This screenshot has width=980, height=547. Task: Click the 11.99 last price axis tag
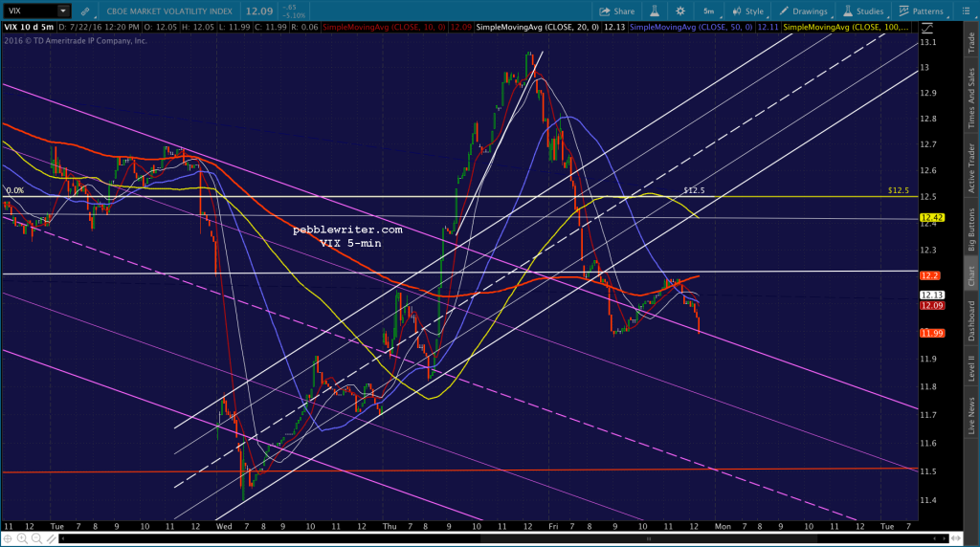pos(932,334)
